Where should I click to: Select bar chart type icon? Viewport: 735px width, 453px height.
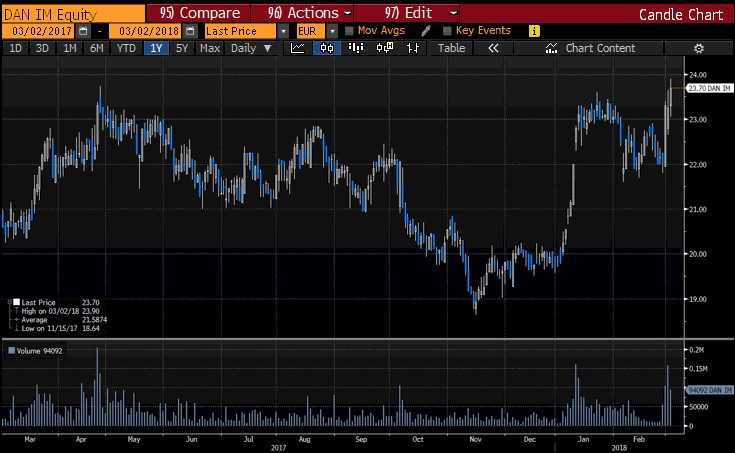[356, 48]
